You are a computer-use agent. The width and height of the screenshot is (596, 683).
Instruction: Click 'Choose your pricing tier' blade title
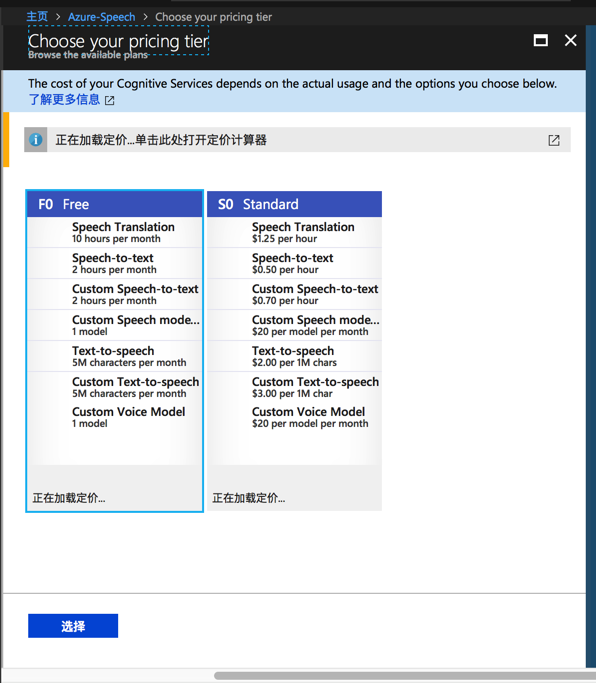click(x=119, y=41)
